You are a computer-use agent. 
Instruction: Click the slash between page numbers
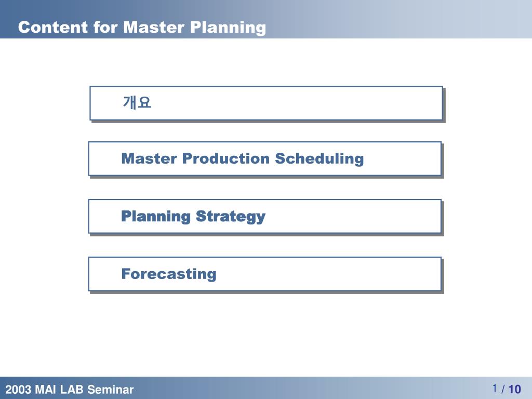tap(503, 389)
